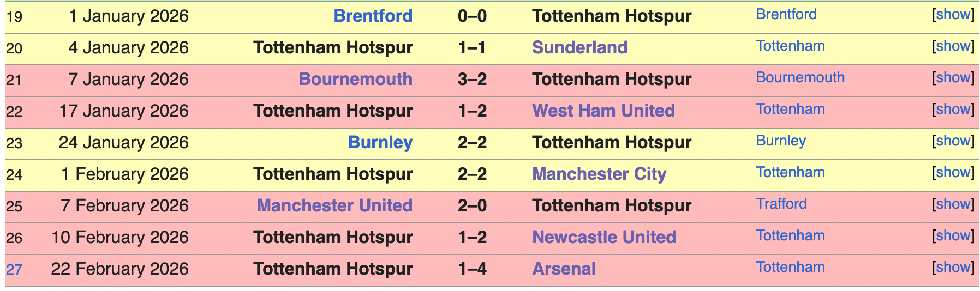This screenshot has height=291, width=980.
Task: Open the Sunderland team link
Action: tap(579, 47)
